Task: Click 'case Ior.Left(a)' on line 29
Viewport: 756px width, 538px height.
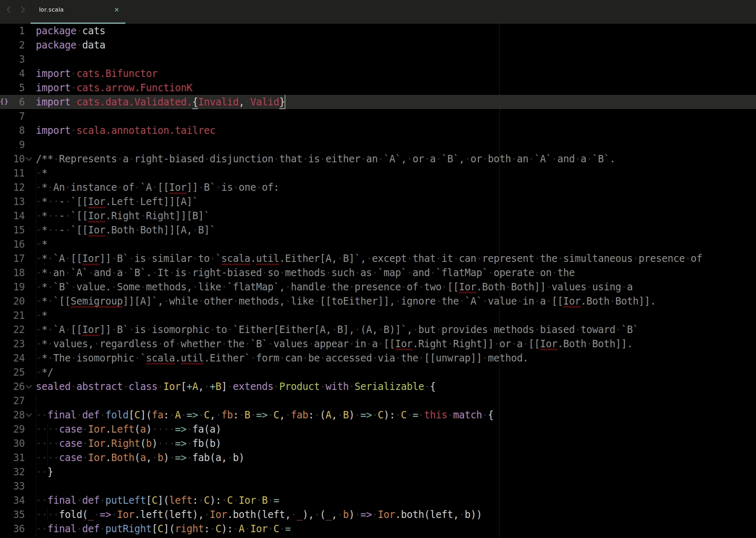Action: coord(105,429)
